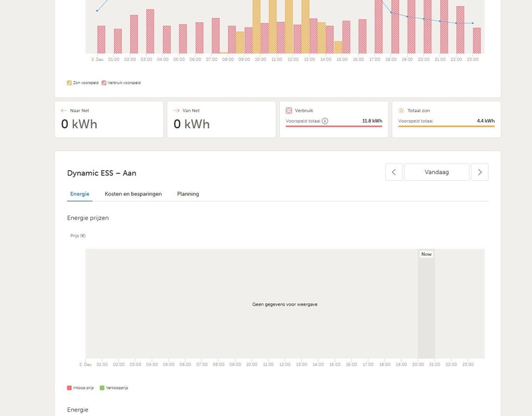The height and width of the screenshot is (416, 532).
Task: Click the Verbruik socket icon
Action: (289, 110)
